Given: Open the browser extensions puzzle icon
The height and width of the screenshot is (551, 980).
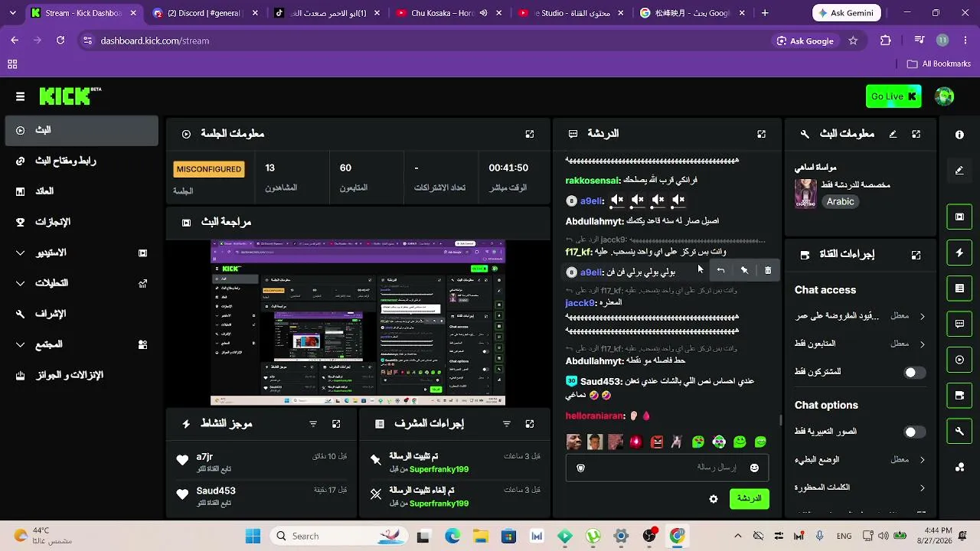Looking at the screenshot, I should (886, 41).
